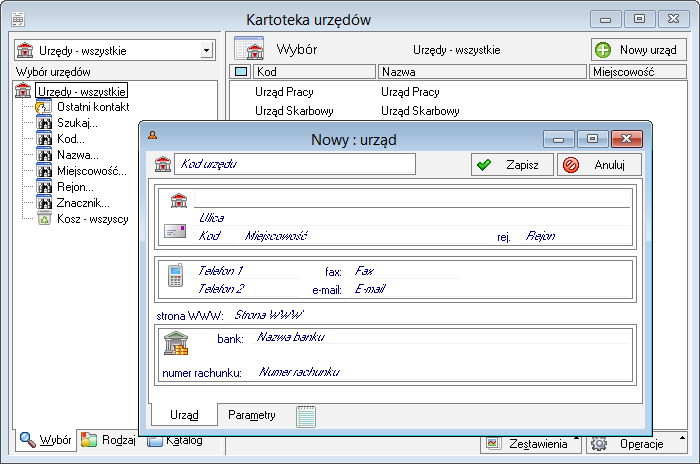Click the Nowy : urząd dialog user icon

153,135
